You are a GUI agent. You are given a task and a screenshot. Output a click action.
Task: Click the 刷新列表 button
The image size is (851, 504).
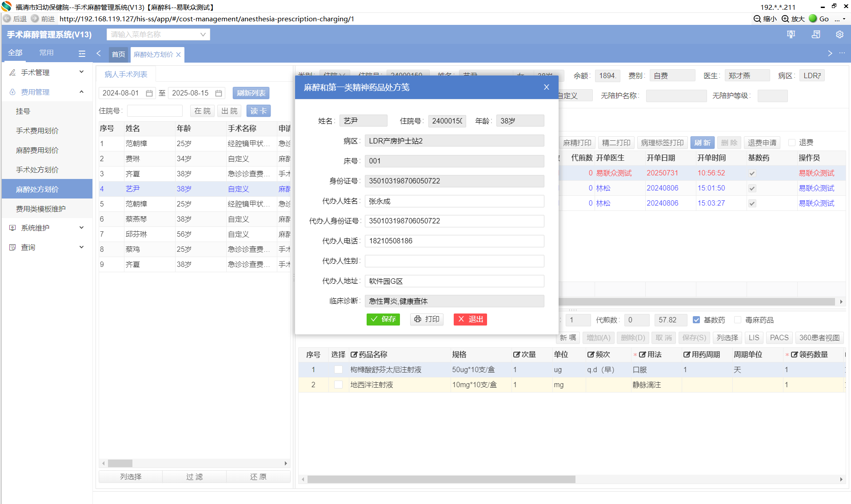251,93
